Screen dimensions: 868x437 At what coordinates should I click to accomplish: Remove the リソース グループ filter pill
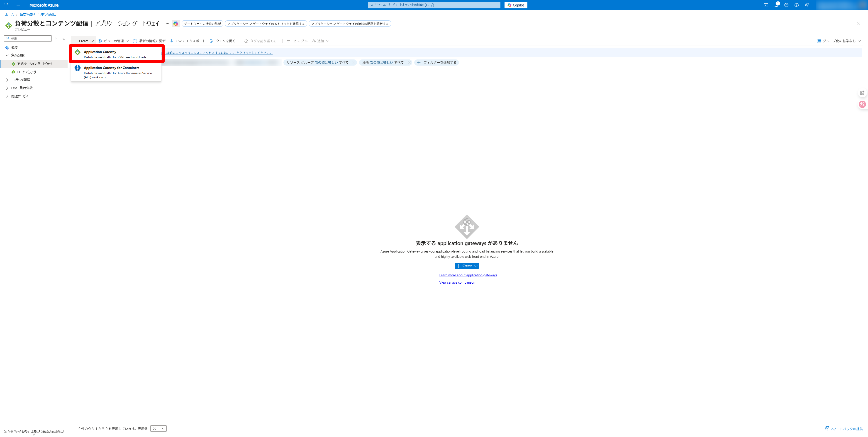354,62
